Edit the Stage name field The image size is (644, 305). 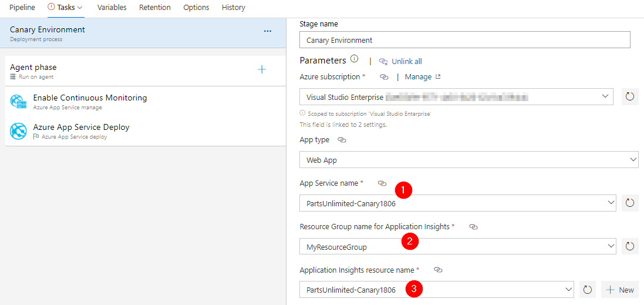coord(464,40)
